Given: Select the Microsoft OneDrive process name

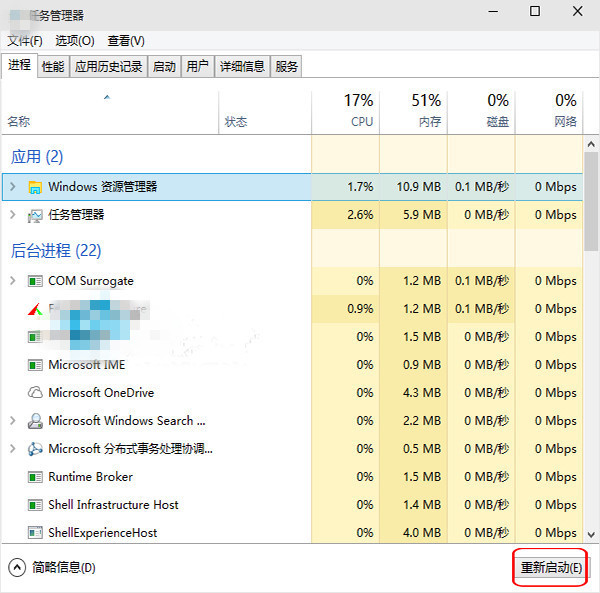Looking at the screenshot, I should coord(101,393).
